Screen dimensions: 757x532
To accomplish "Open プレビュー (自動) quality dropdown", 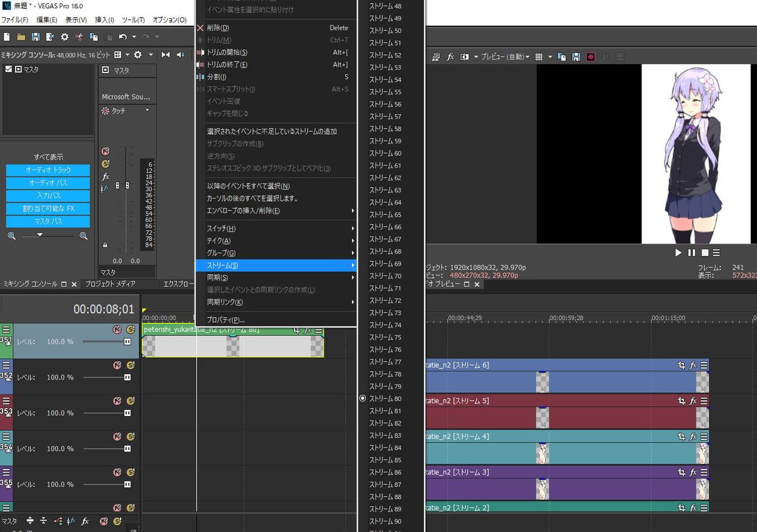I will coord(505,57).
